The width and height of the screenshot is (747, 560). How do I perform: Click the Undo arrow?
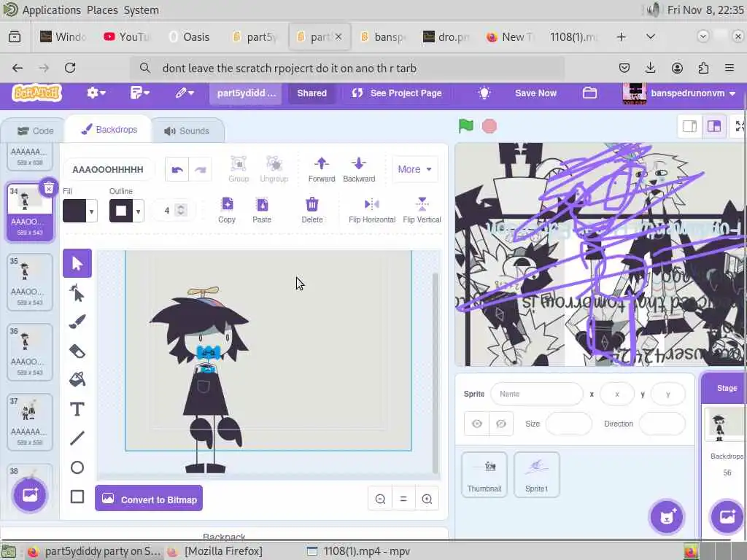click(177, 169)
